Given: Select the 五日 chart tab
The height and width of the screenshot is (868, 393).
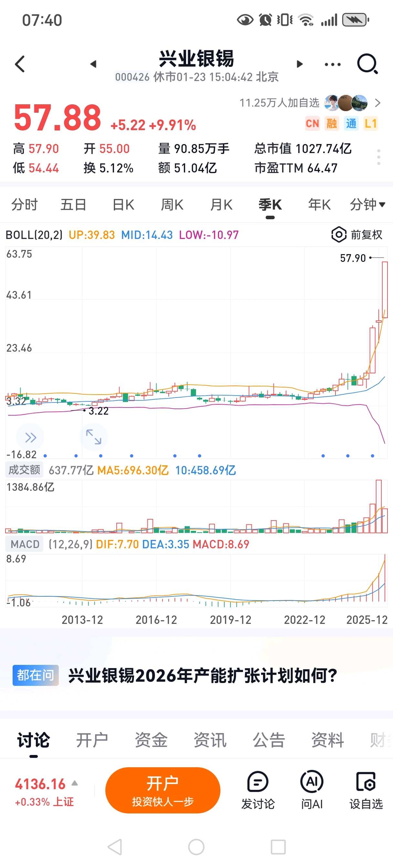Looking at the screenshot, I should (74, 204).
